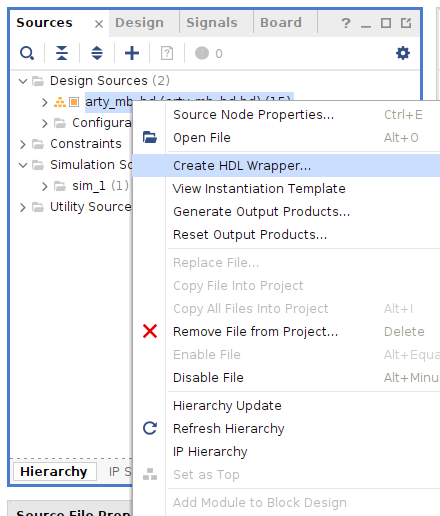Click the Add Sources plus icon

click(132, 53)
